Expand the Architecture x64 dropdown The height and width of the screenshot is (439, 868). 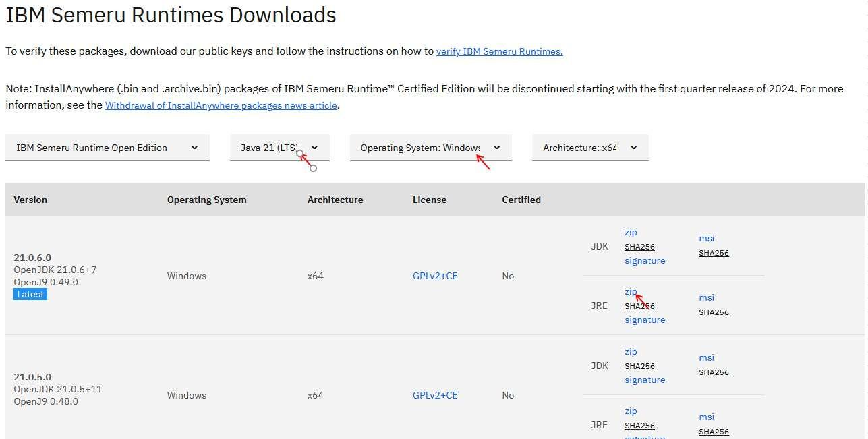coord(590,148)
